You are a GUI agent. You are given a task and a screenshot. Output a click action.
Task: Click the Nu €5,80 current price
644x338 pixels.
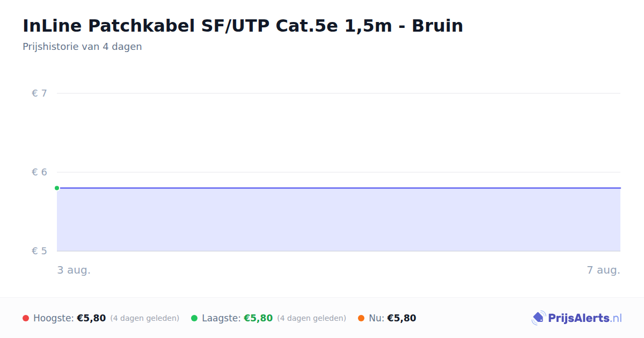(401, 318)
